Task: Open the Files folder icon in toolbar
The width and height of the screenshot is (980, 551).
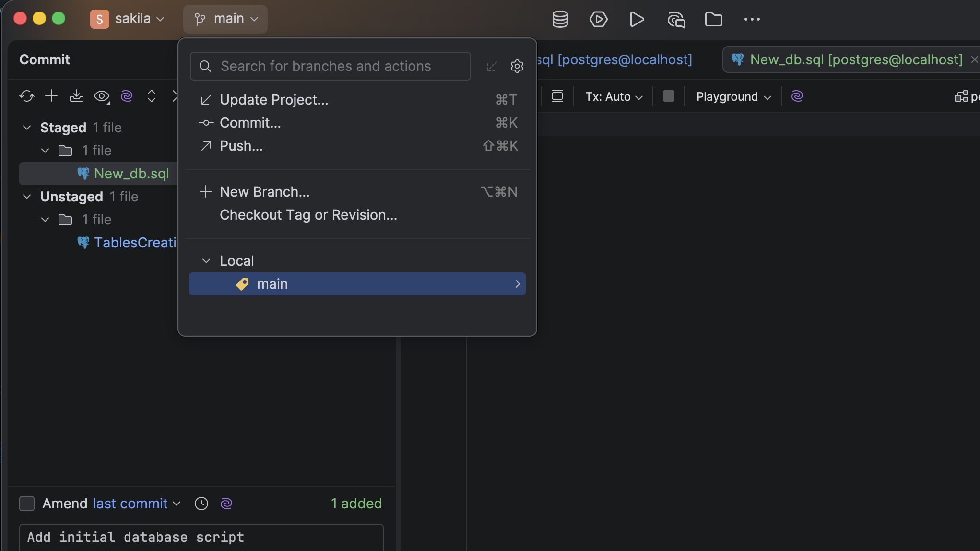Action: tap(714, 19)
